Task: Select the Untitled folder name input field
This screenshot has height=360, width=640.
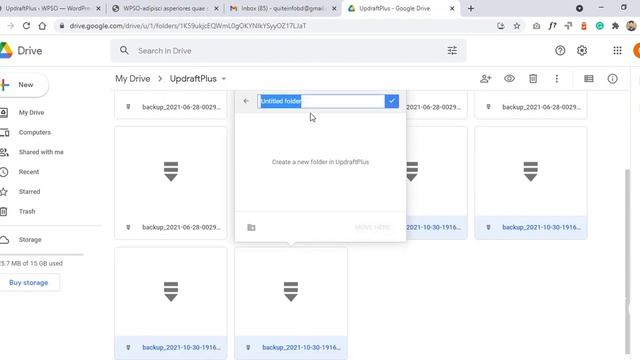Action: (x=321, y=101)
